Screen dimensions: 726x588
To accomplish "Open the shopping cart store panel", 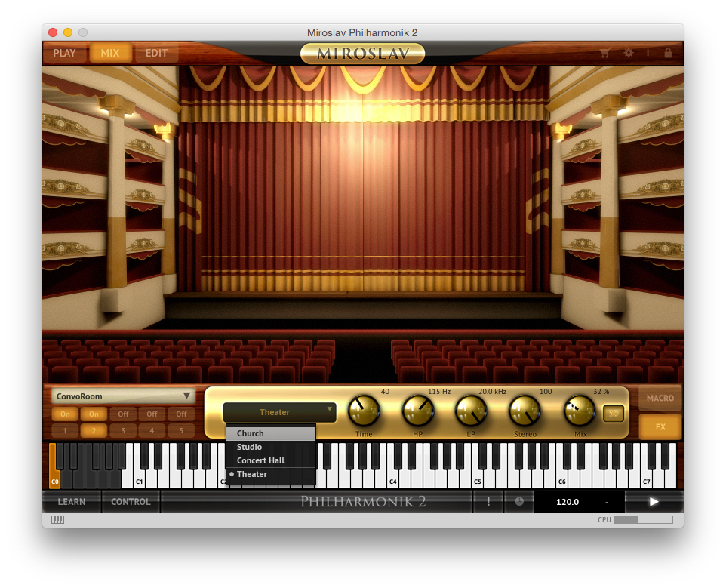I will click(x=605, y=53).
